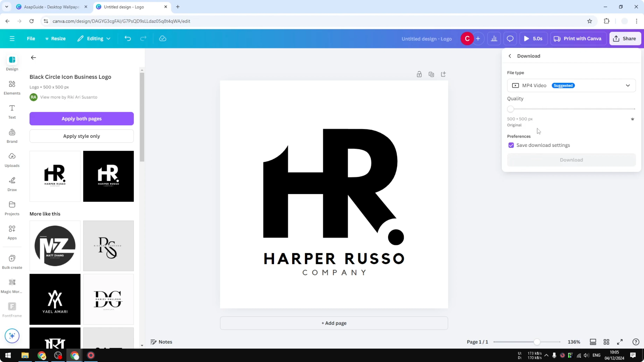Screen dimensions: 644x362
Task: Open the File menu
Action: click(31, 38)
